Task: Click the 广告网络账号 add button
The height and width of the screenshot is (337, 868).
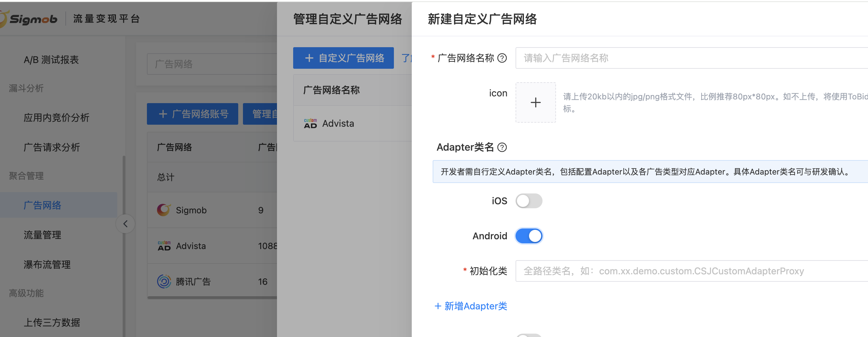Action: 192,114
